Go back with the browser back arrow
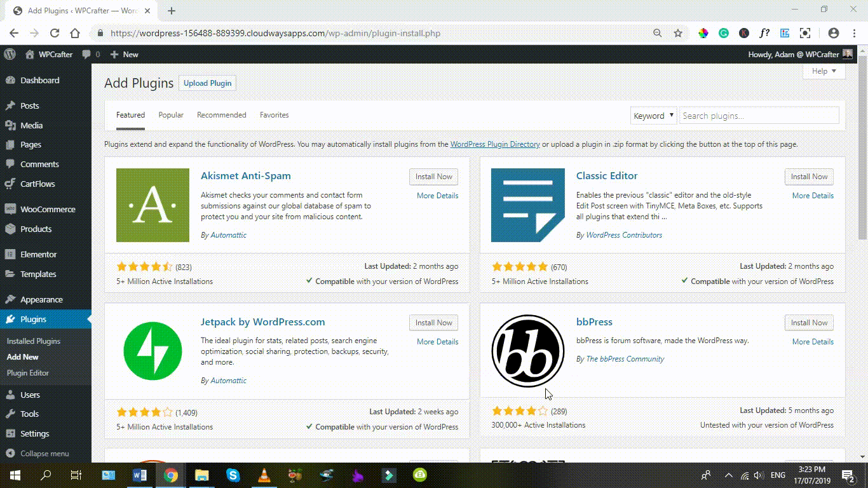The height and width of the screenshot is (488, 868). [x=14, y=33]
